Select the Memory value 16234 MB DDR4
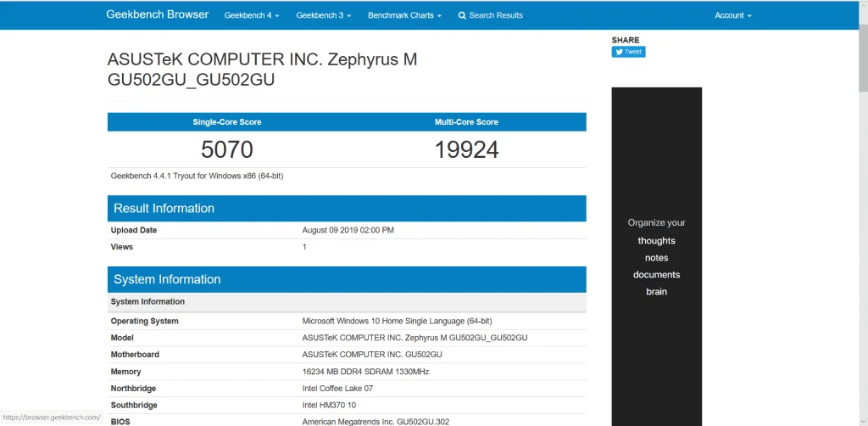 click(x=365, y=372)
